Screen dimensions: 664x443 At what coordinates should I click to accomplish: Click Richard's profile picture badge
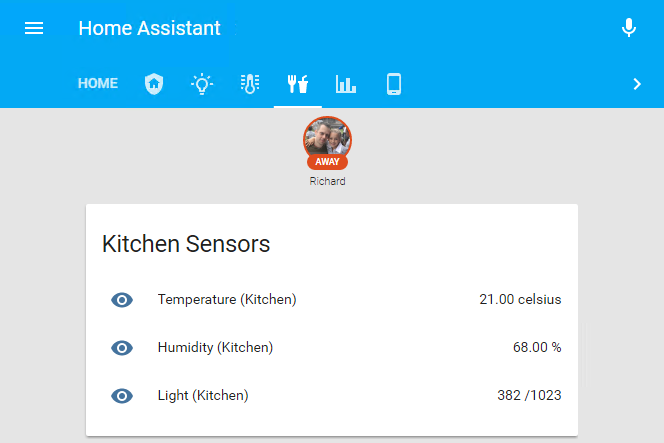pyautogui.click(x=327, y=137)
